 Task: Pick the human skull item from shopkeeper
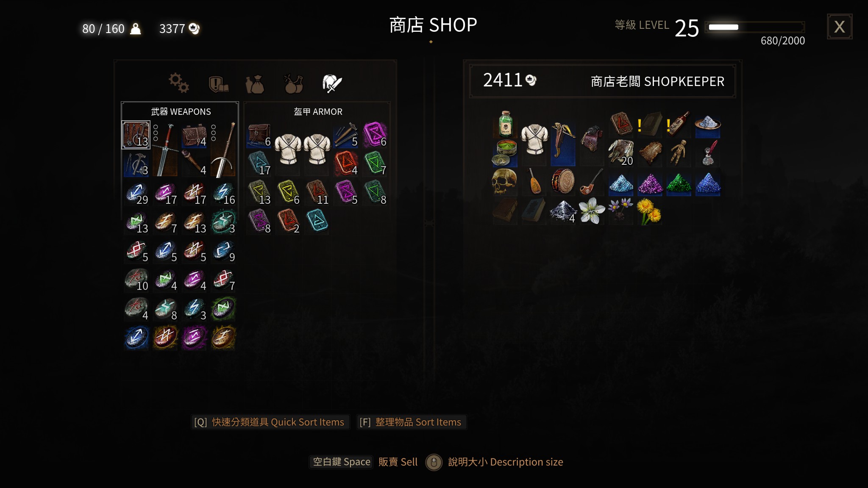coord(504,182)
